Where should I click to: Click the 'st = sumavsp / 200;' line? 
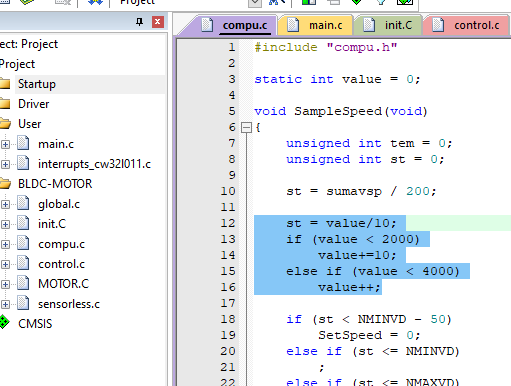click(x=361, y=191)
